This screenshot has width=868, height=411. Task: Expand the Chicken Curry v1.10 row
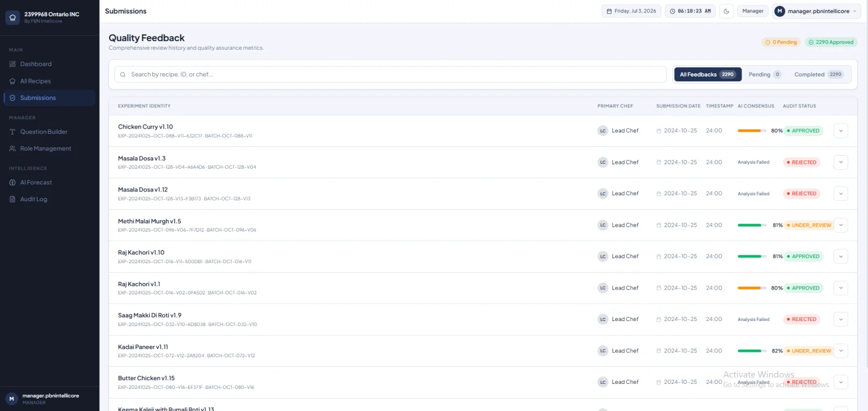coord(841,131)
